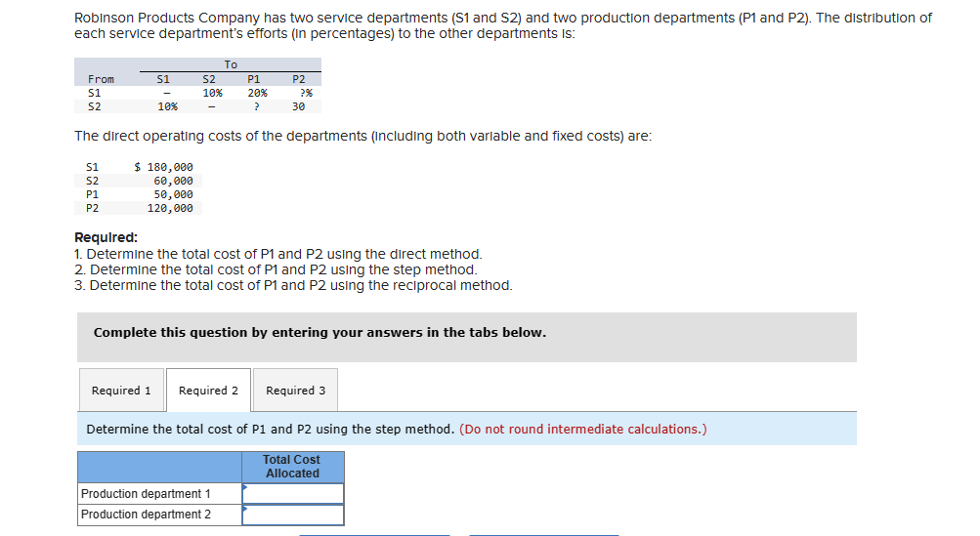The image size is (980, 536).
Task: Click the $ 180,000 S1 cost value
Action: (x=164, y=167)
